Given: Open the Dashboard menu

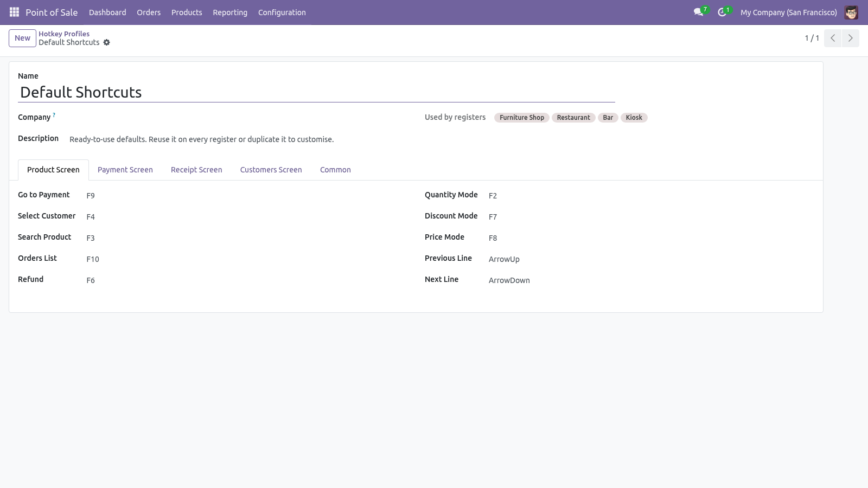Looking at the screenshot, I should [107, 12].
